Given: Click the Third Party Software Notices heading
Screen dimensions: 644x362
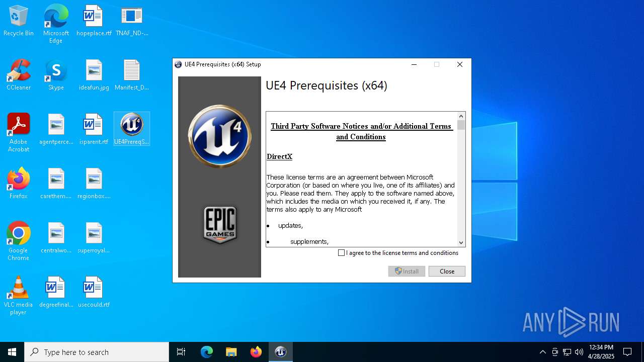Looking at the screenshot, I should 361,131.
